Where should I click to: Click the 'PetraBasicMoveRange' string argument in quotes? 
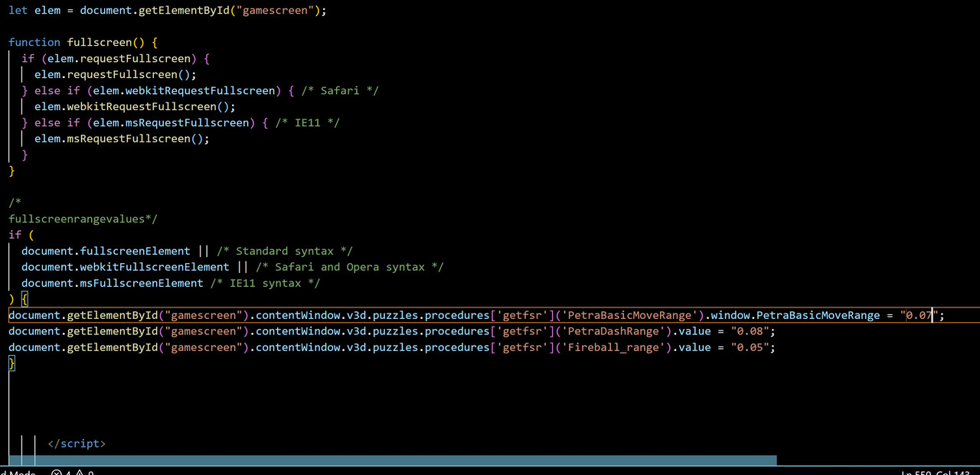click(629, 315)
